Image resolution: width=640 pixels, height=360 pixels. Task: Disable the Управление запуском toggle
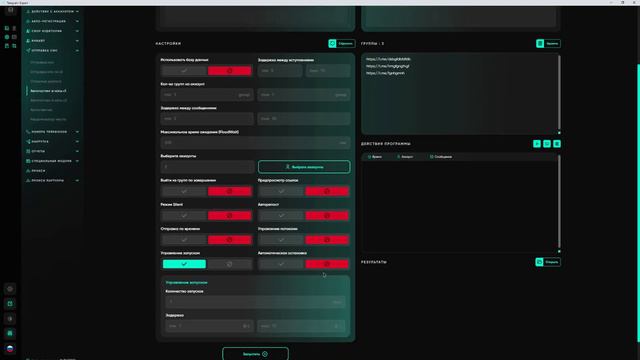(229, 264)
